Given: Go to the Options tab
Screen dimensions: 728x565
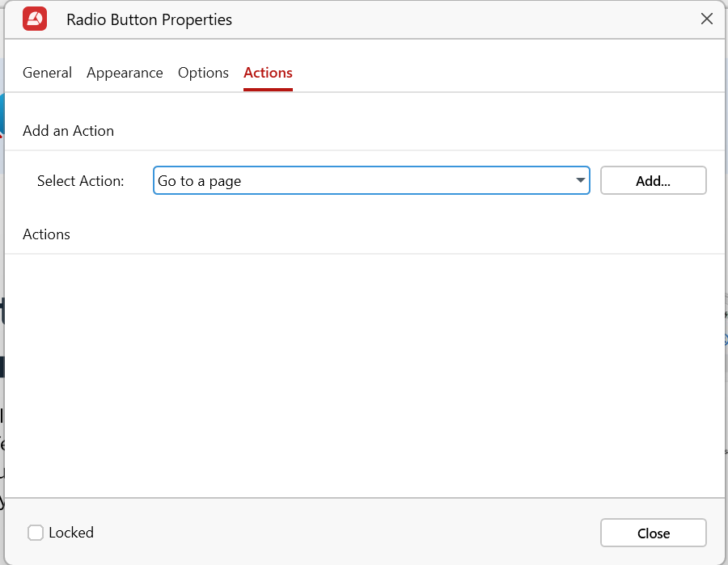Looking at the screenshot, I should (x=203, y=73).
